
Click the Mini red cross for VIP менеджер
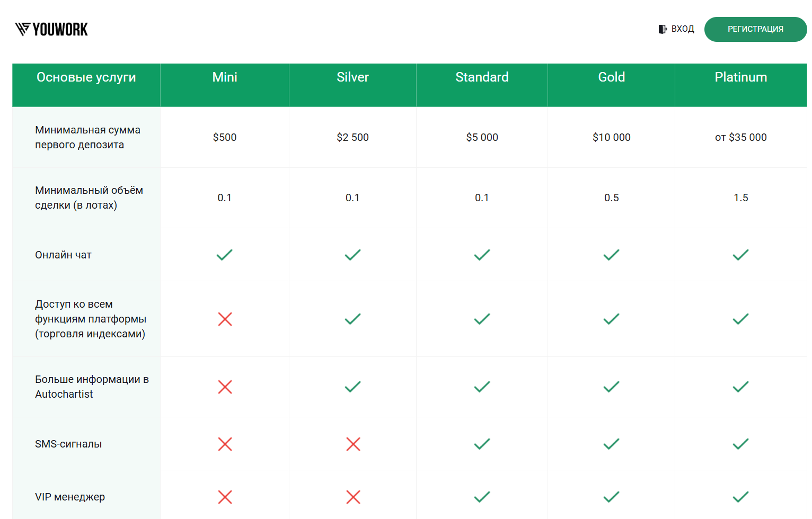[x=225, y=497]
